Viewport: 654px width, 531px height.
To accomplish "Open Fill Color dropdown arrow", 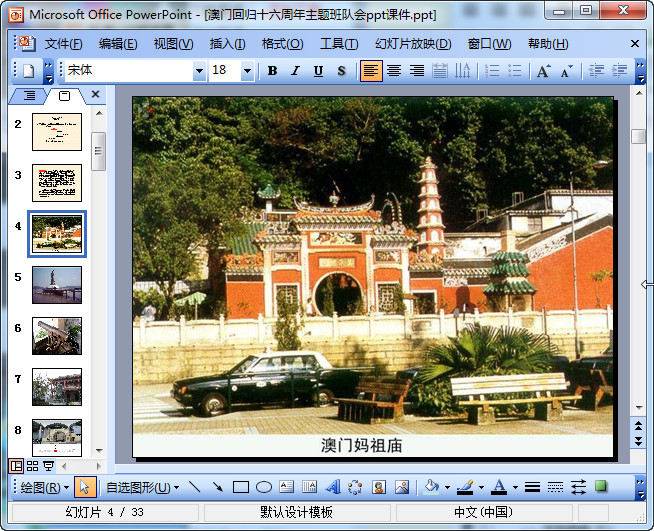I will [x=447, y=487].
